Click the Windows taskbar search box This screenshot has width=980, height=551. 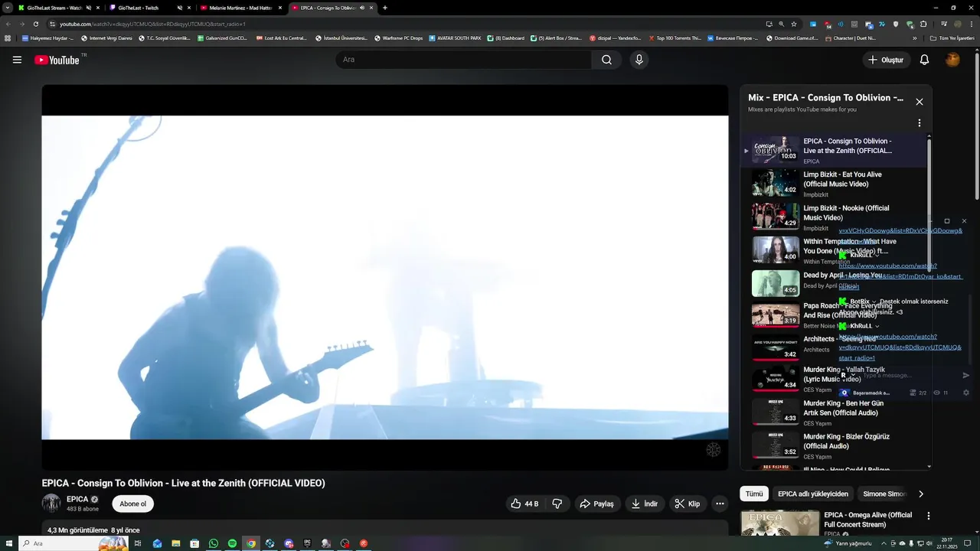point(73,543)
